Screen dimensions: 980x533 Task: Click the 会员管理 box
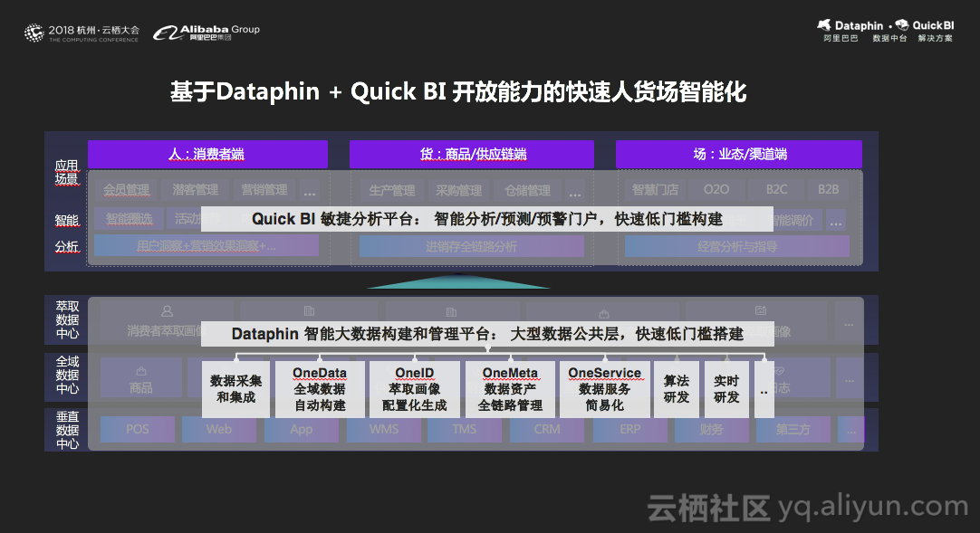click(126, 190)
